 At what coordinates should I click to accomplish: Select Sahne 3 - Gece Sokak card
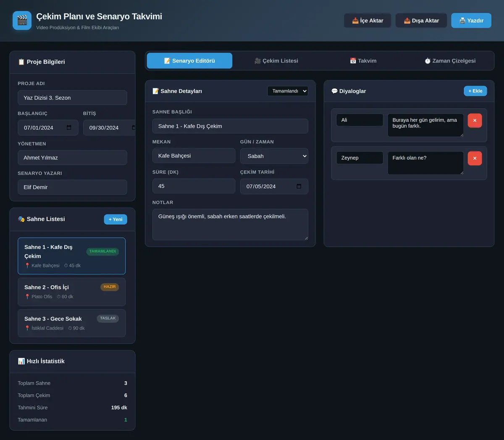(x=72, y=323)
